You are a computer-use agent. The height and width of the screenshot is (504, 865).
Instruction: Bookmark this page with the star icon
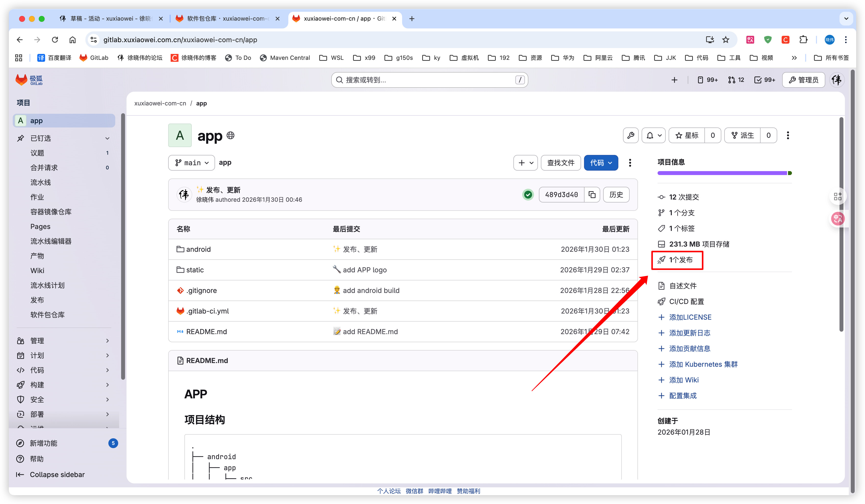click(x=726, y=40)
